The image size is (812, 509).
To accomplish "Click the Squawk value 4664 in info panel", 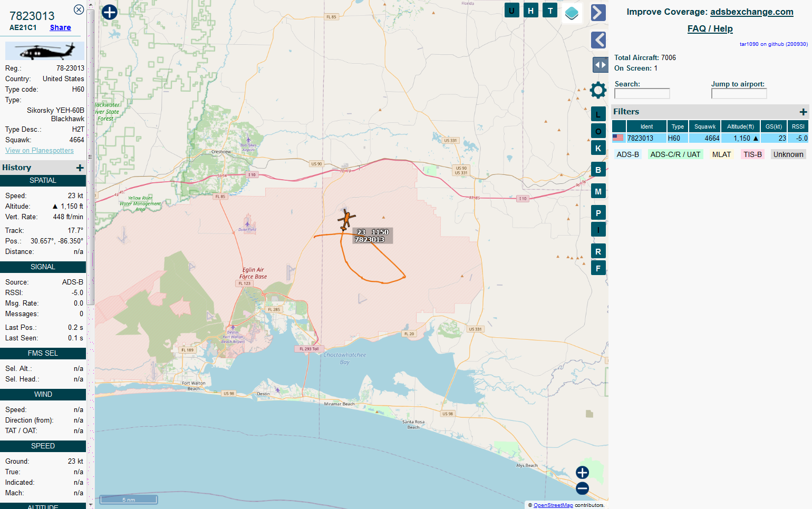I will pyautogui.click(x=77, y=140).
